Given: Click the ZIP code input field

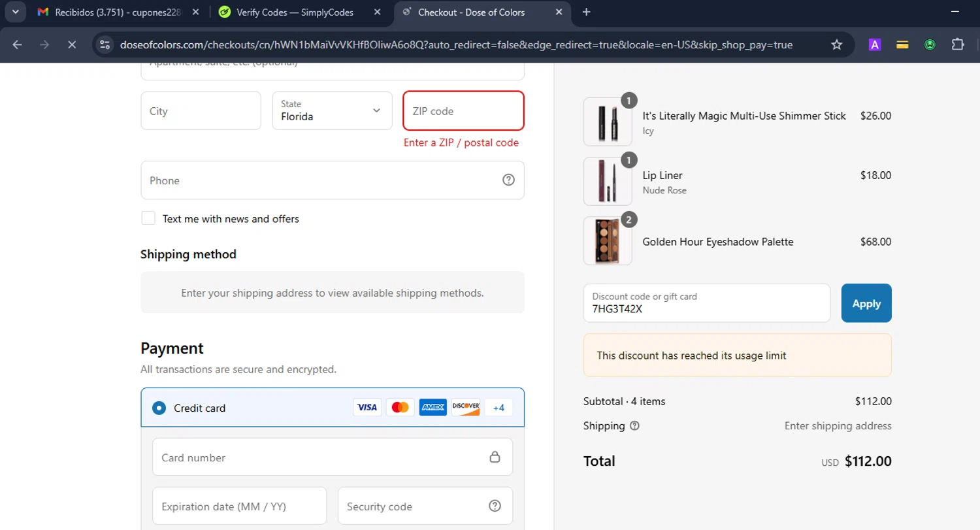Looking at the screenshot, I should click(x=463, y=110).
